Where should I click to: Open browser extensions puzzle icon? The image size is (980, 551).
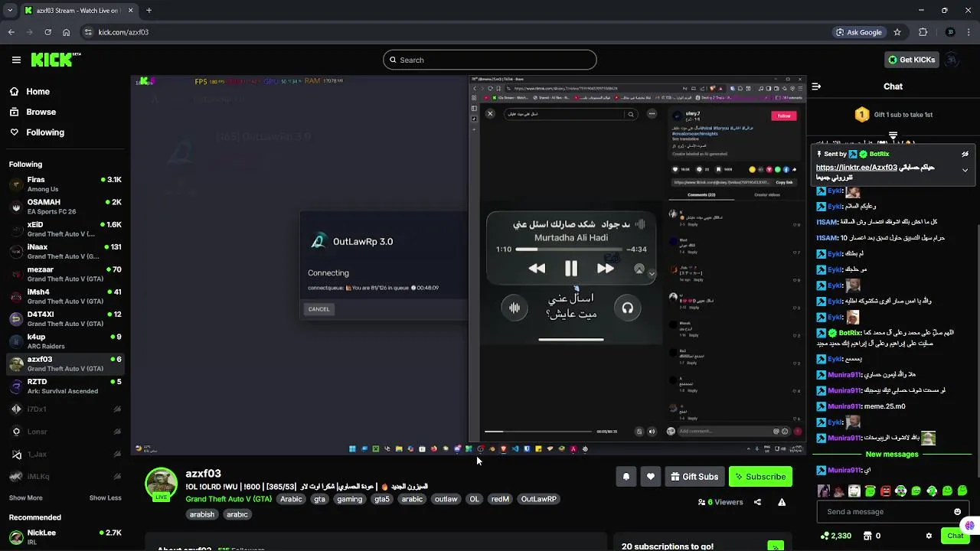coord(923,32)
